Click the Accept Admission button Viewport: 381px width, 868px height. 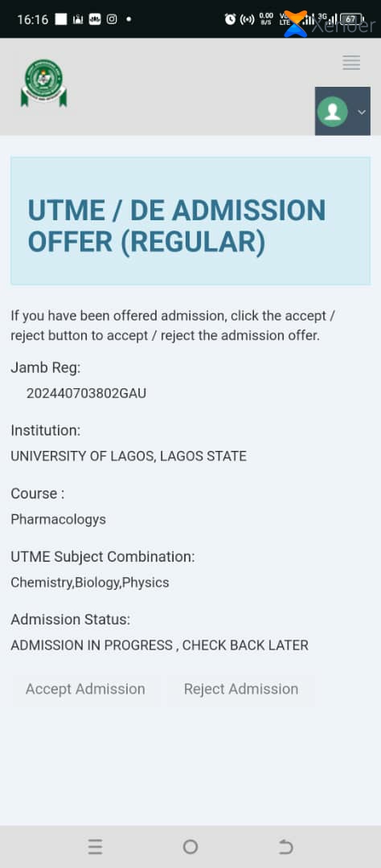click(x=85, y=690)
